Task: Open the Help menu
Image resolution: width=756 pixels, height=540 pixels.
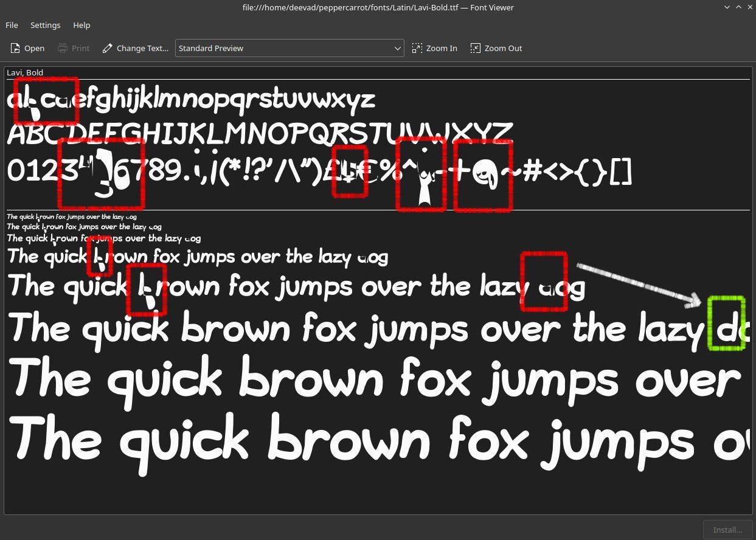Action: coord(81,25)
